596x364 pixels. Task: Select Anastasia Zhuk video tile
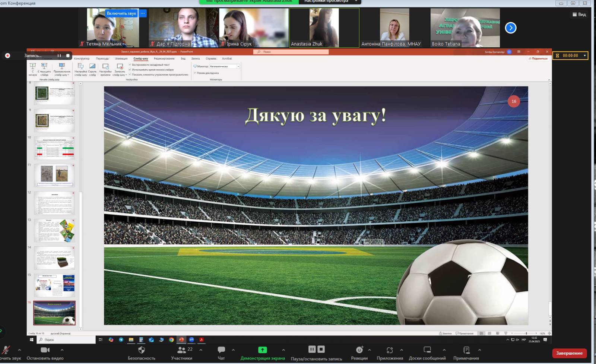point(324,28)
